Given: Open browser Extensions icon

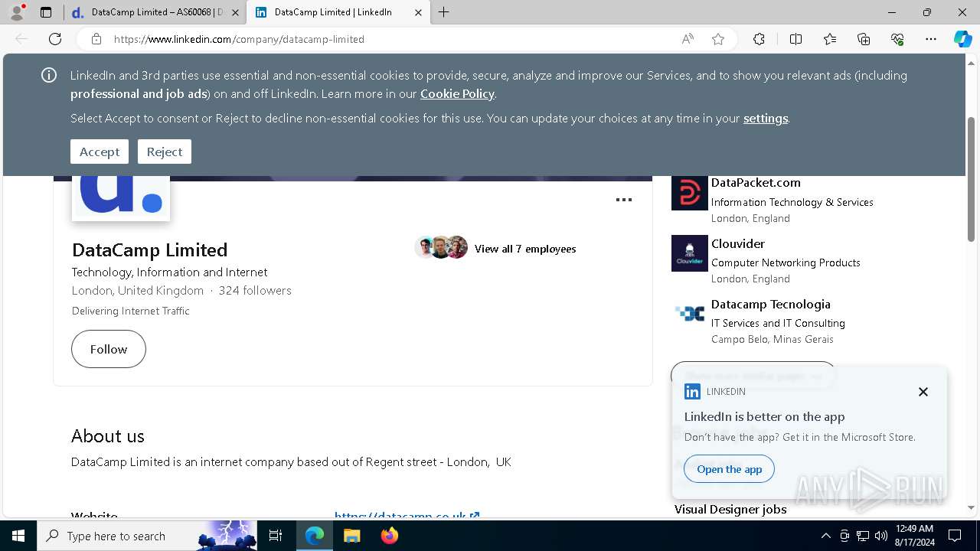Looking at the screenshot, I should [759, 39].
